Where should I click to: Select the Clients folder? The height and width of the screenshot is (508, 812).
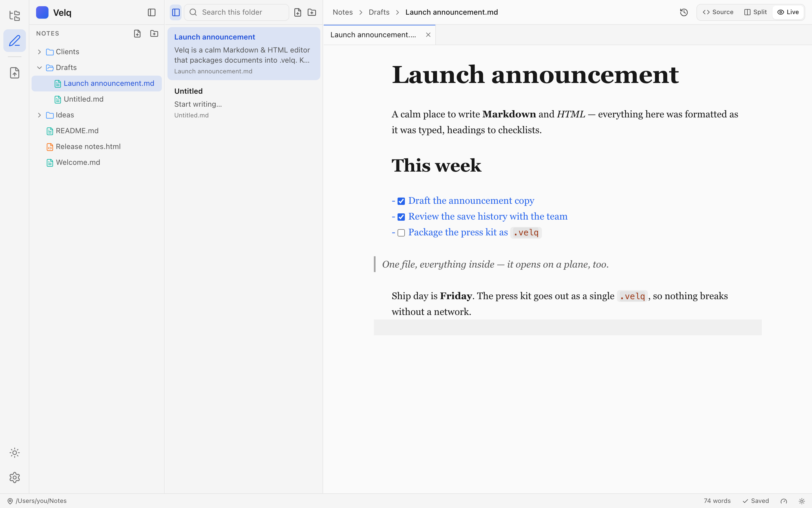tap(97, 52)
